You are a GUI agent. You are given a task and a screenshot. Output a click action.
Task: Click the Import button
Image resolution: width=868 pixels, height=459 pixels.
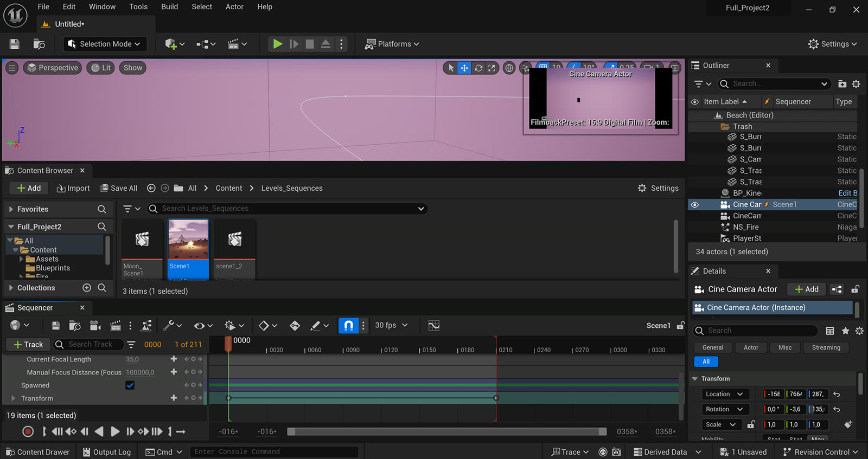[73, 188]
